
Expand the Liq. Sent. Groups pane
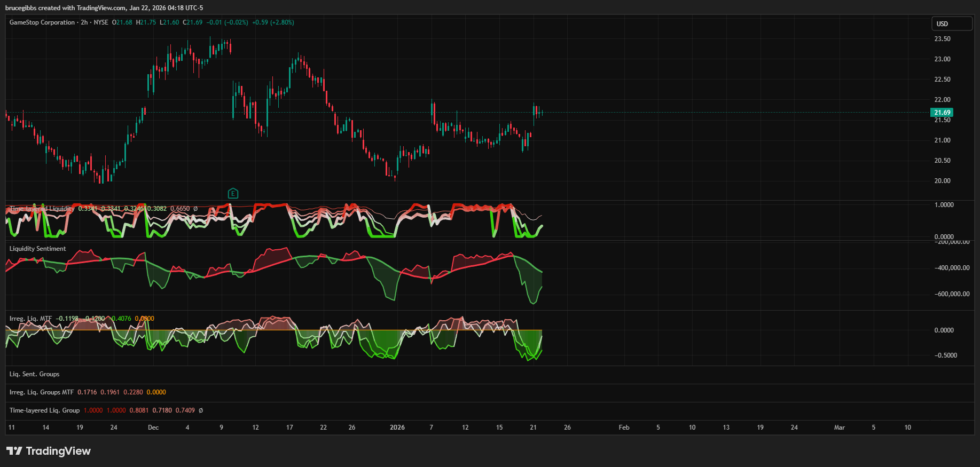[35, 374]
